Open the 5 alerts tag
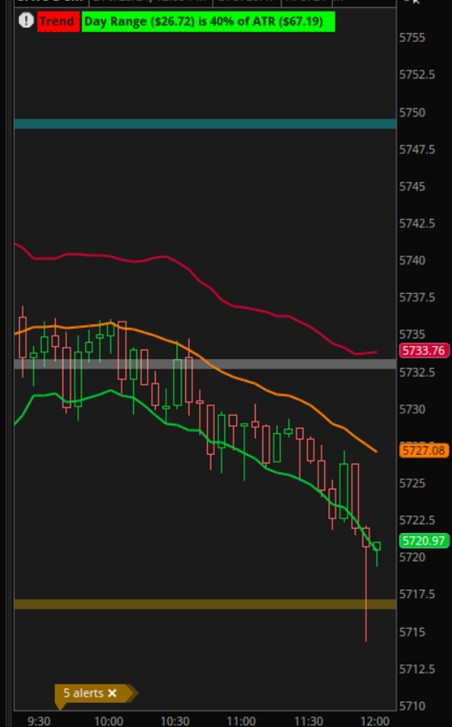 pos(83,693)
